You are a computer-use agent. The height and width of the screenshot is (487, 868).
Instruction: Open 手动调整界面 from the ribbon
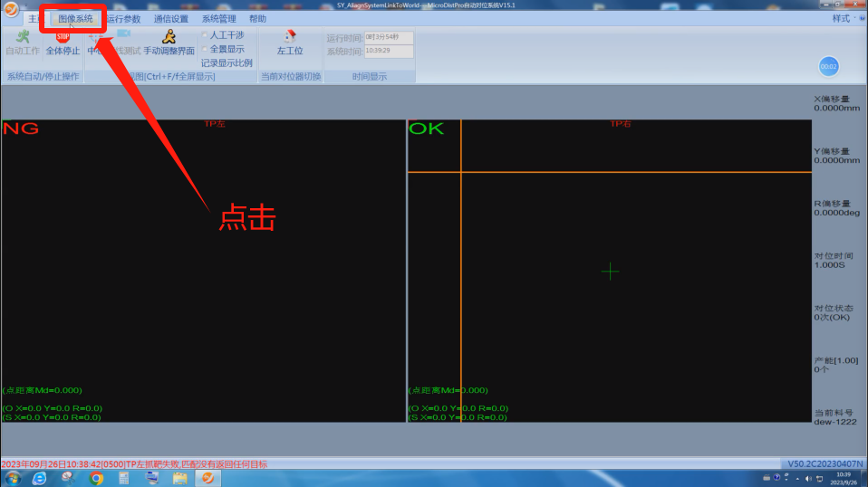click(169, 37)
